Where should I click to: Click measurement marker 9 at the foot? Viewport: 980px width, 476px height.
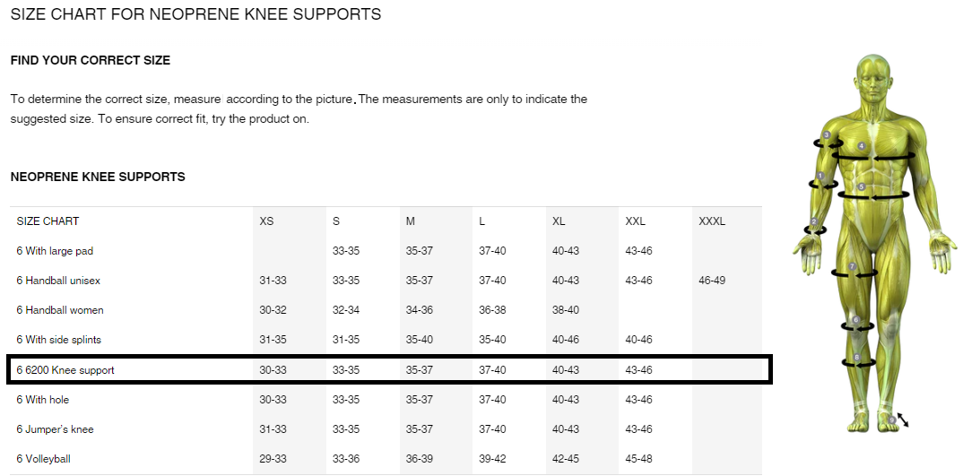point(892,420)
